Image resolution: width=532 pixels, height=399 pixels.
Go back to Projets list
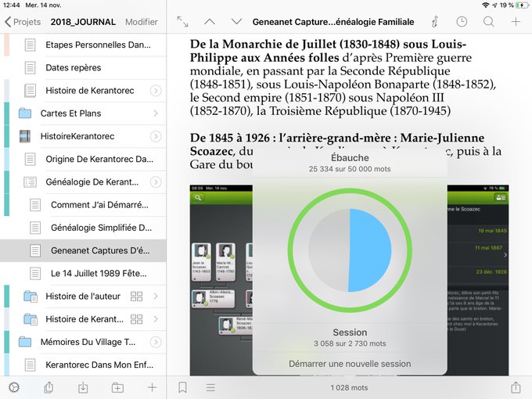point(23,22)
